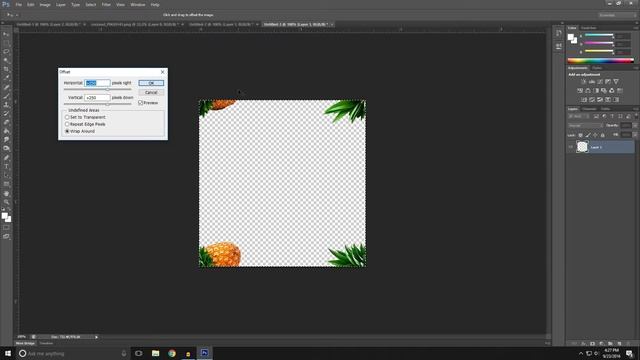The width and height of the screenshot is (640, 360).
Task: Open the Fill slider dropdown arrow
Action: point(636,135)
